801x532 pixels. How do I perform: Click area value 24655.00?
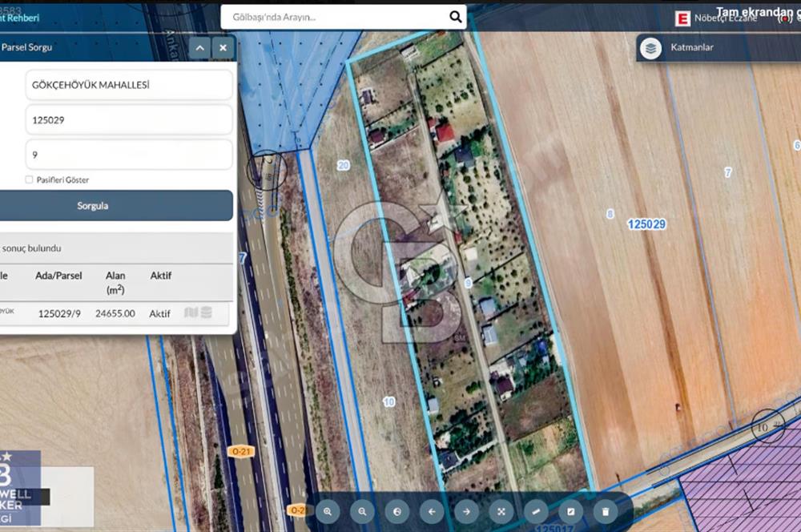[115, 313]
